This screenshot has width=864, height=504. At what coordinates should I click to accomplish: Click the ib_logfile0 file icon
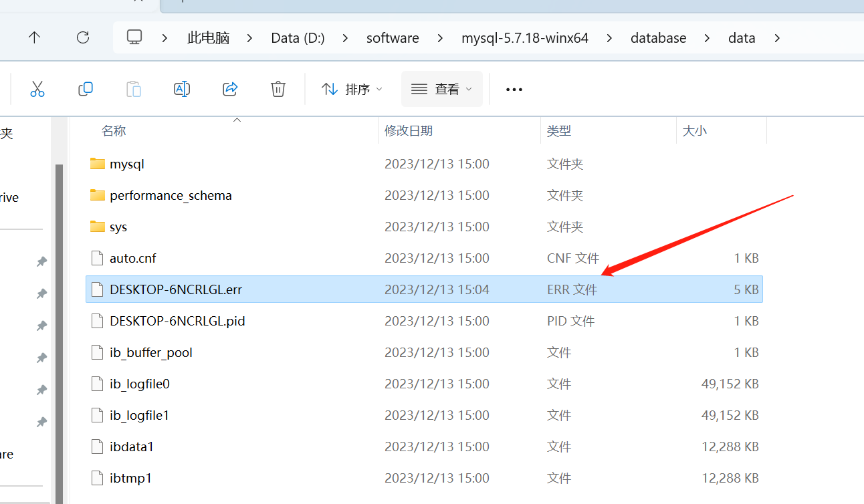point(98,384)
